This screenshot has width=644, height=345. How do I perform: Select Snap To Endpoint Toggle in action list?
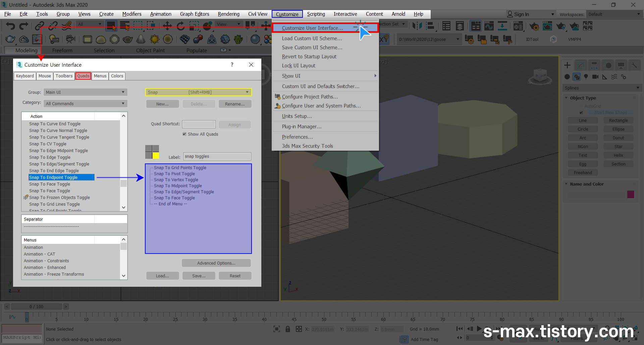click(x=62, y=178)
